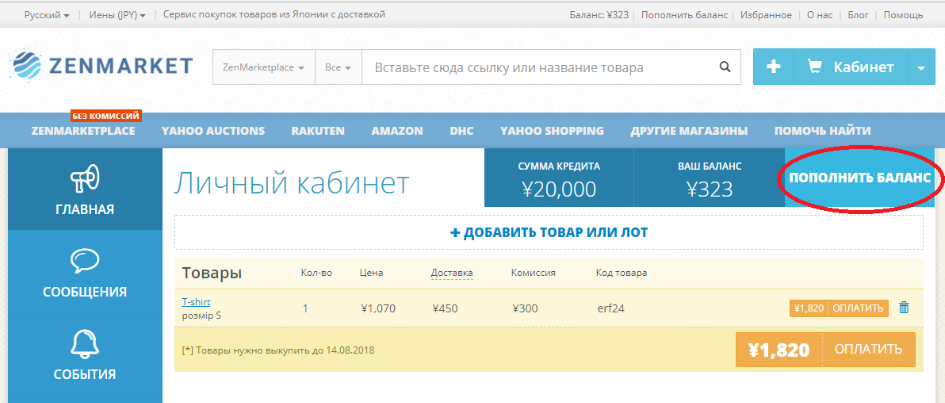Image resolution: width=945 pixels, height=403 pixels.
Task: Click the plus icon next to Кабинет
Action: pos(773,67)
